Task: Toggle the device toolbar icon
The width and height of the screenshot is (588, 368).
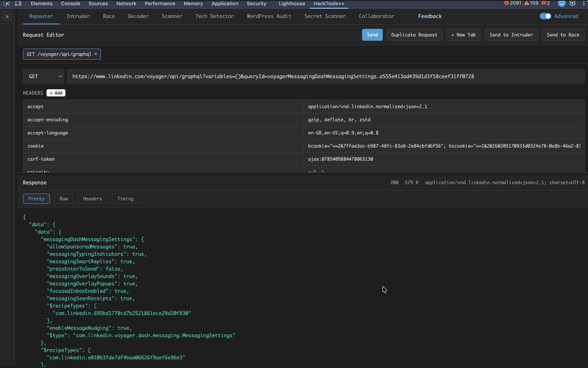Action: pyautogui.click(x=18, y=3)
